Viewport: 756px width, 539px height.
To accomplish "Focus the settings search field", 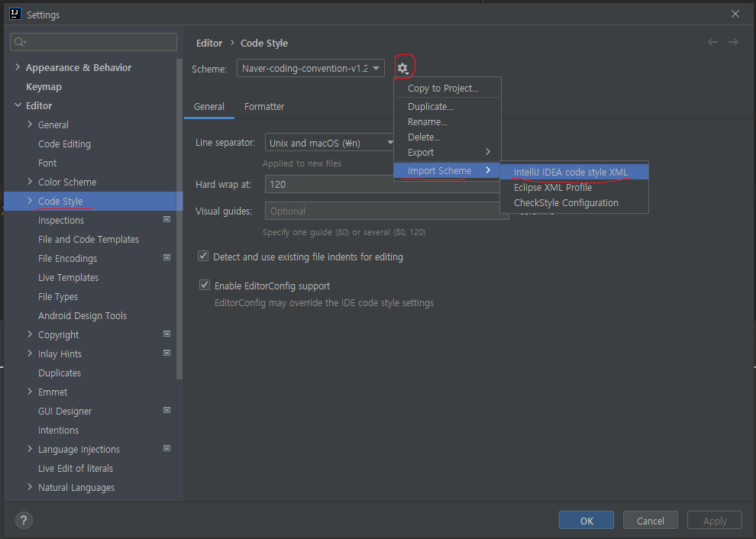I will (x=93, y=42).
